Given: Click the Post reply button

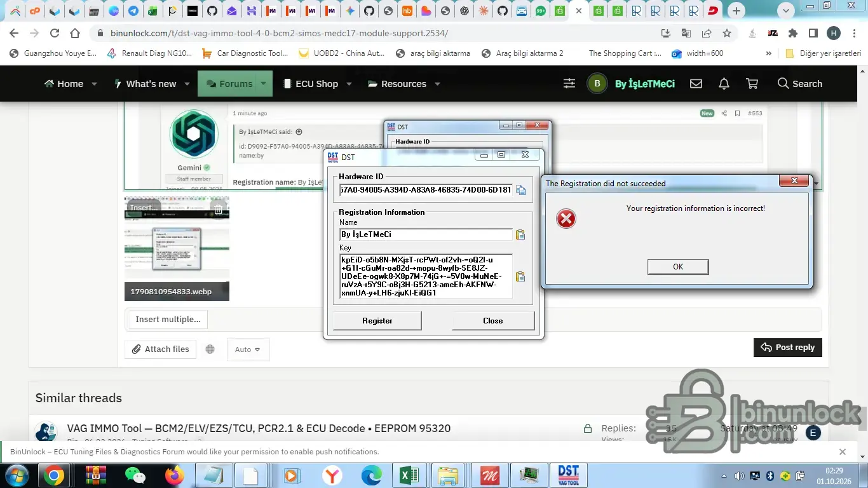Looking at the screenshot, I should (x=788, y=348).
